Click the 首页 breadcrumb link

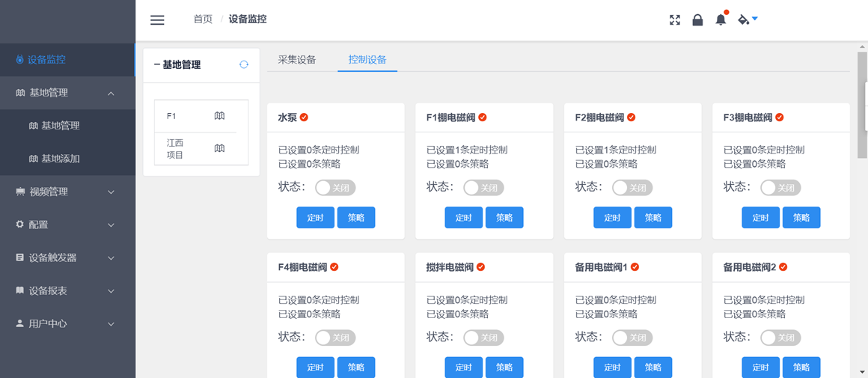[203, 19]
